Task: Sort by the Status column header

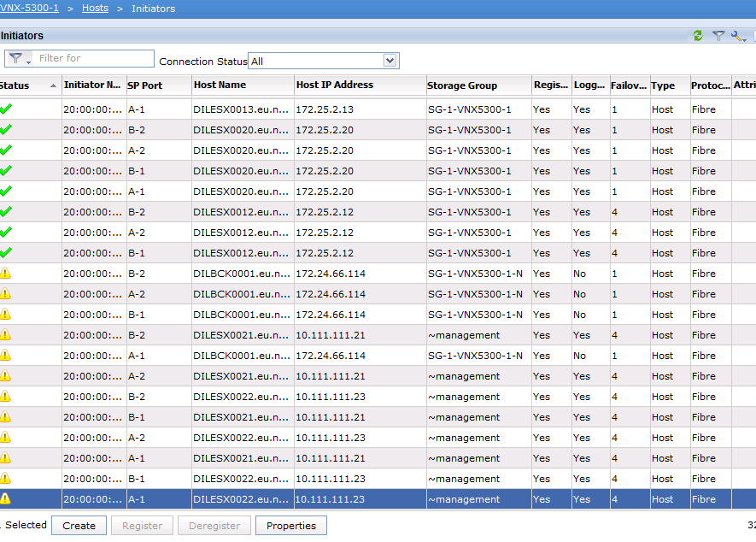Action: click(x=30, y=85)
